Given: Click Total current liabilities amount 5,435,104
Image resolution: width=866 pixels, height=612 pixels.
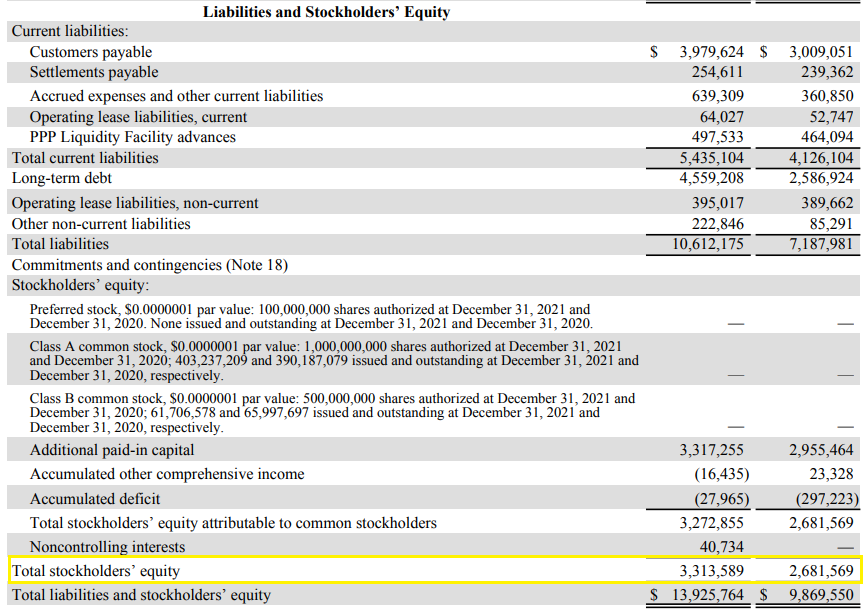Looking at the screenshot, I should click(x=711, y=158).
